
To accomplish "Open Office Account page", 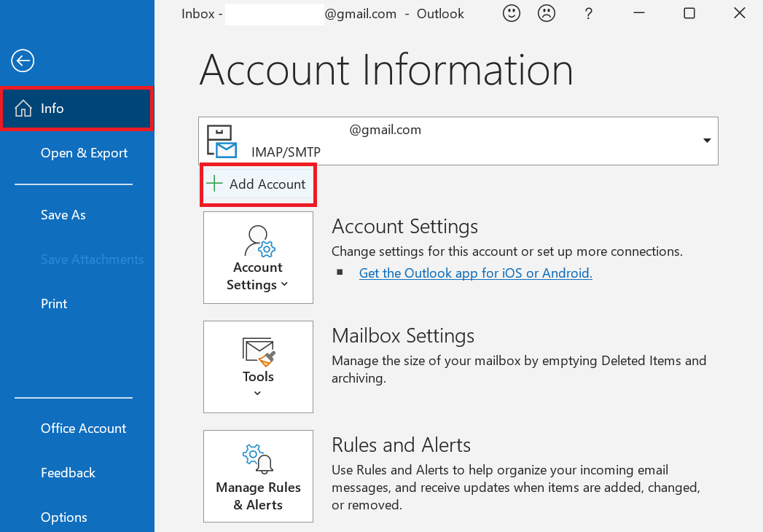I will [83, 429].
